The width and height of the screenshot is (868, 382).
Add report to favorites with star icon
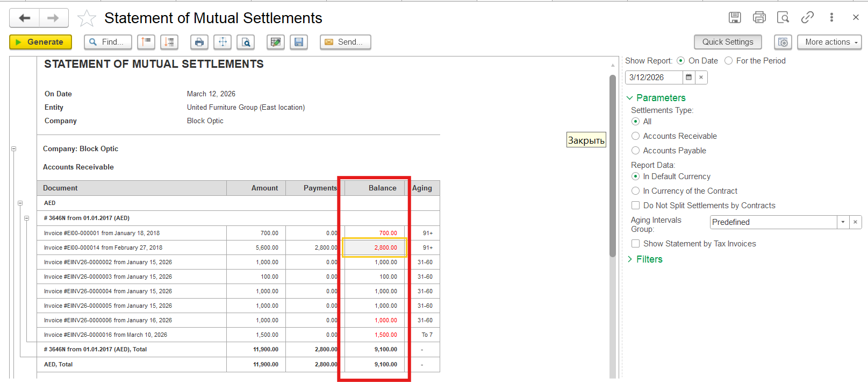pyautogui.click(x=87, y=18)
